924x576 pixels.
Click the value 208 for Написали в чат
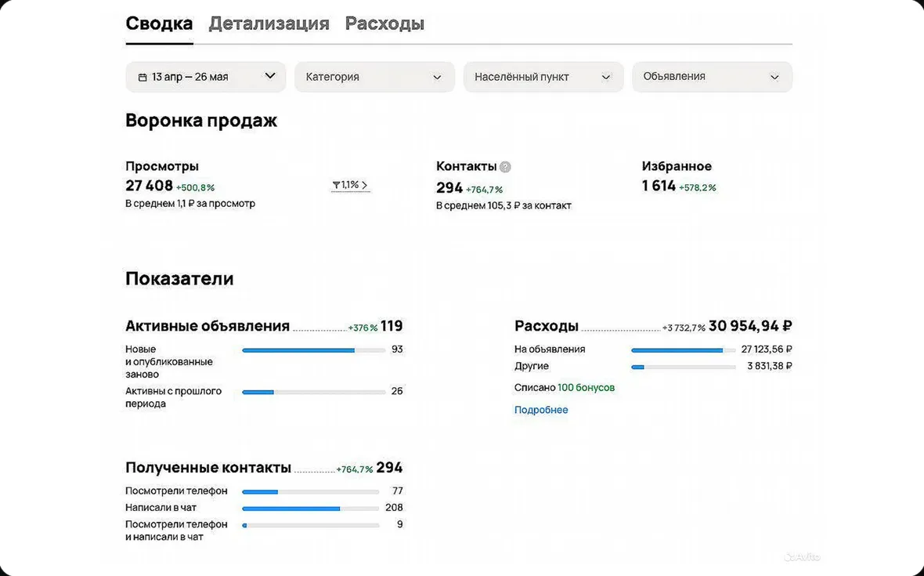394,508
